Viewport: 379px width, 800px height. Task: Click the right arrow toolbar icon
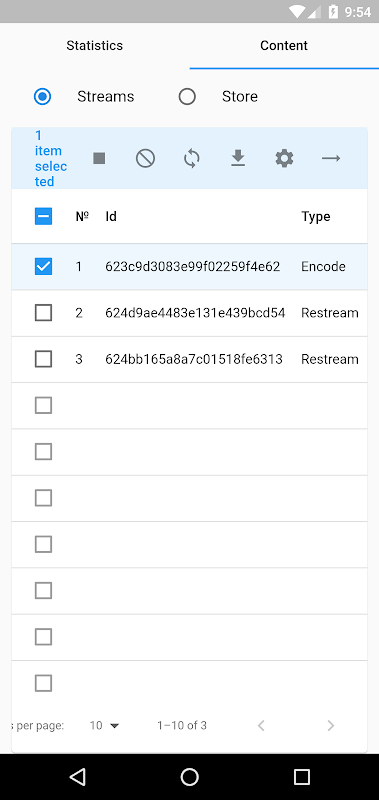[x=331, y=159]
